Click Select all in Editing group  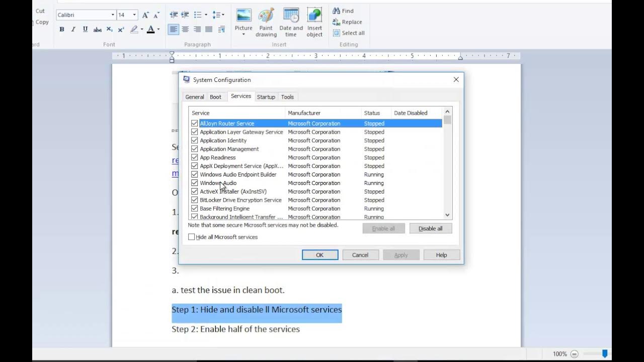point(349,33)
